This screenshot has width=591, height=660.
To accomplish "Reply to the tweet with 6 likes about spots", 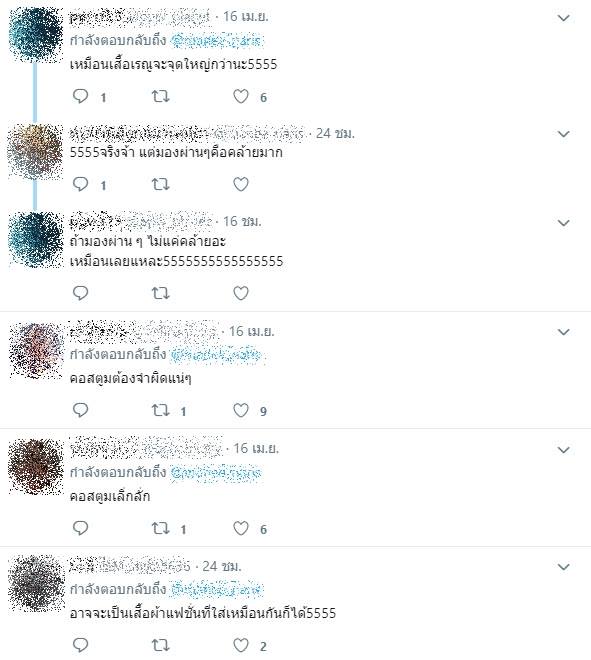I will pyautogui.click(x=80, y=96).
